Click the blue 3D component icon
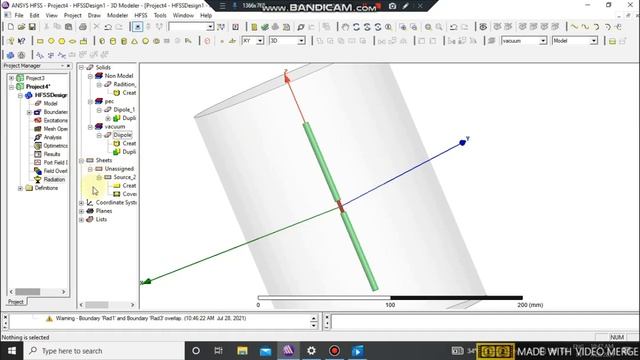The height and width of the screenshot is (360, 640). 11,55
